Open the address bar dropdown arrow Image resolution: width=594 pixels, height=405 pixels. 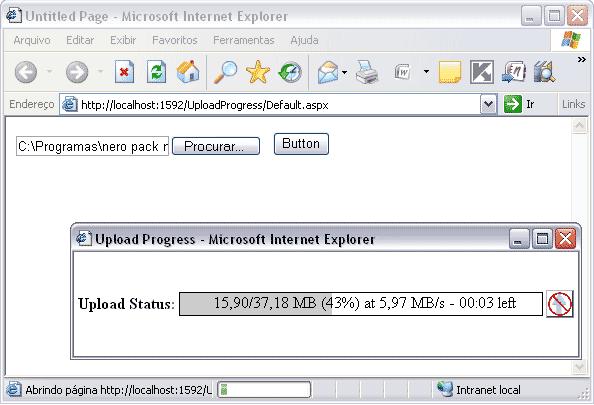point(488,104)
